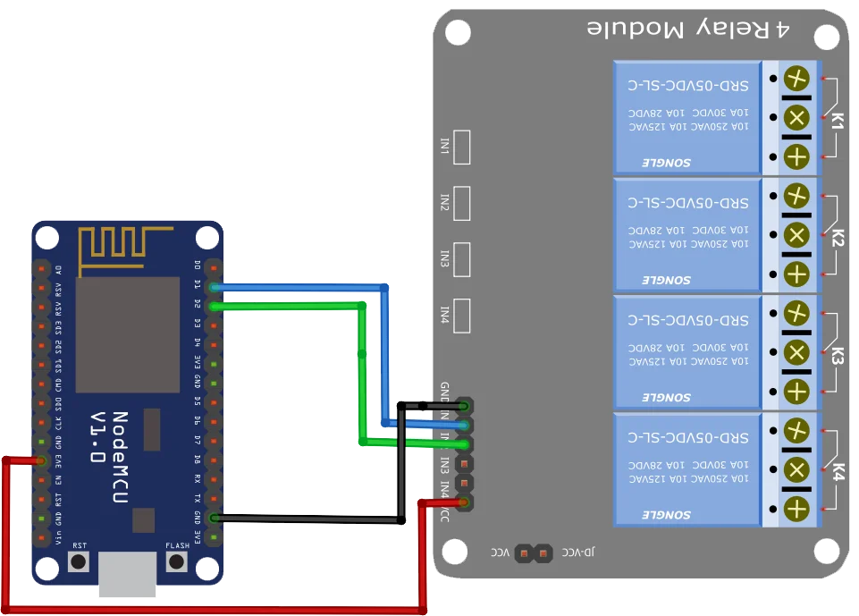Click the IN3 indicator LED outline

462,260
